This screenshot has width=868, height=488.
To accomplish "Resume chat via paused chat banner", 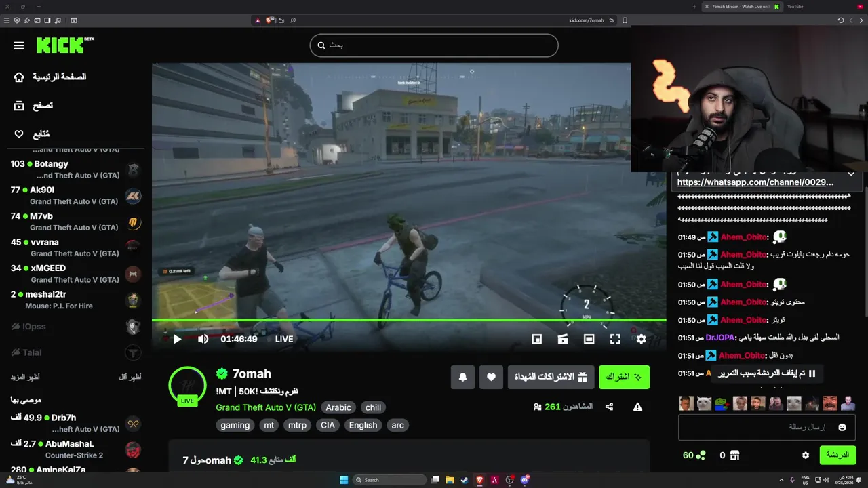I will 767,373.
